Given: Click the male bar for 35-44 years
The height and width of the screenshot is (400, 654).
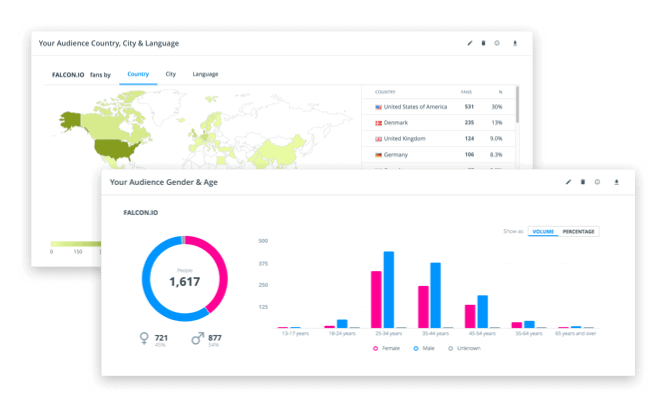Looking at the screenshot, I should (435, 295).
